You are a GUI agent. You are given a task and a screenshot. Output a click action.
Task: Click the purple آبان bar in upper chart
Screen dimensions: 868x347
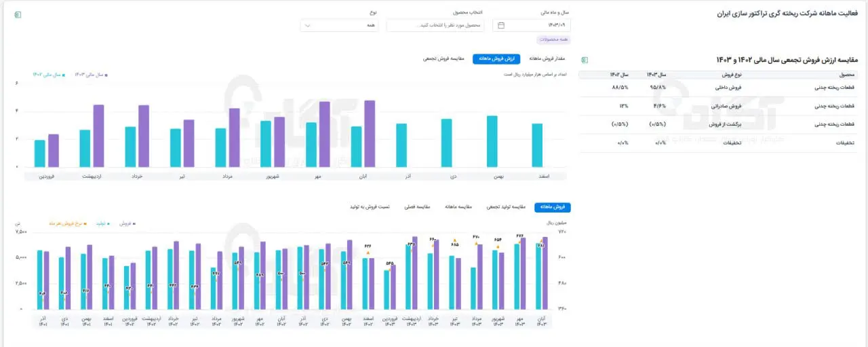pyautogui.click(x=370, y=134)
